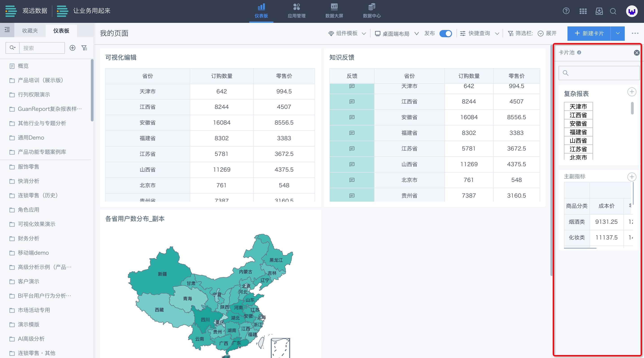Image resolution: width=644 pixels, height=358 pixels.
Task: Switch to the 应用管理 top navigation tab
Action: point(296,11)
